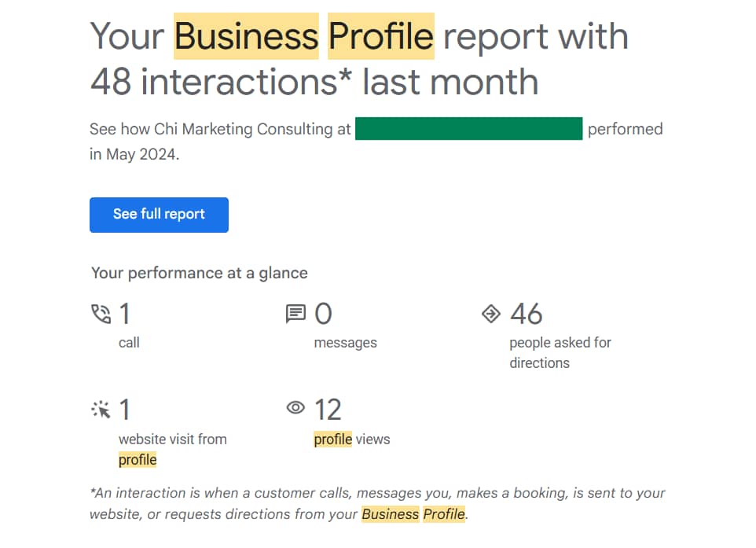Click the 'messages' label text
This screenshot has width=756, height=548.
[345, 343]
